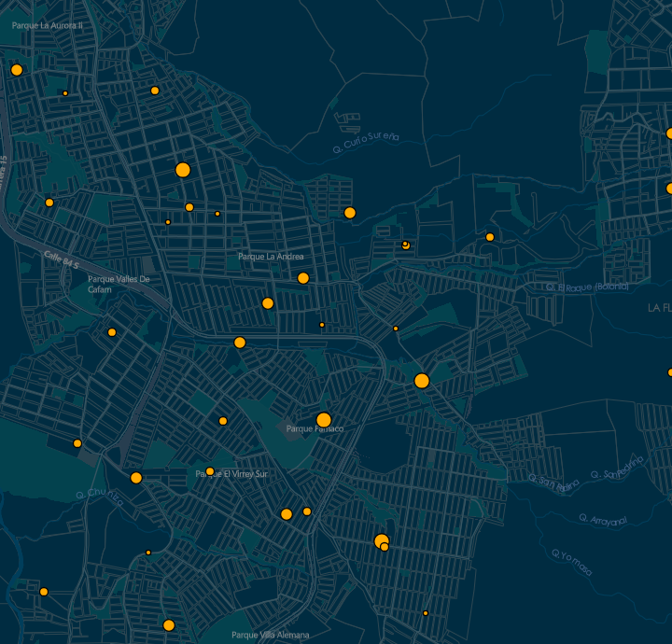This screenshot has height=644, width=672.
Task: Click the Parque Villa Alemana label
Action: pos(271,636)
